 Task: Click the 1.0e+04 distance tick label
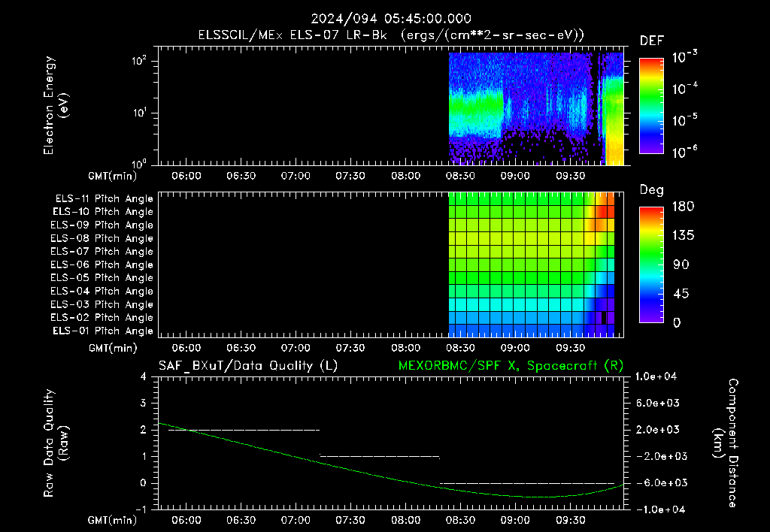(656, 376)
